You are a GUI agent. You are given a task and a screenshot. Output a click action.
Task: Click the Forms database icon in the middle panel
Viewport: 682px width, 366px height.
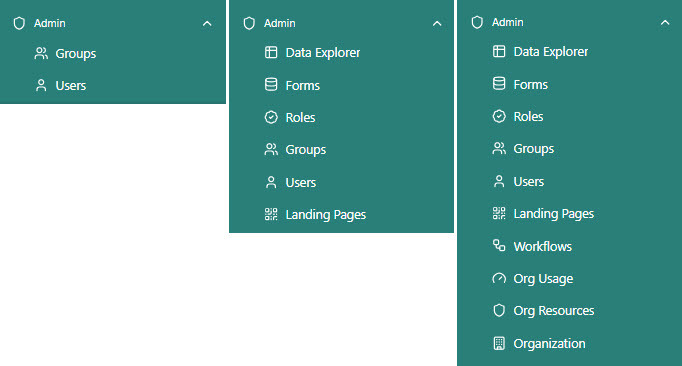click(x=271, y=84)
